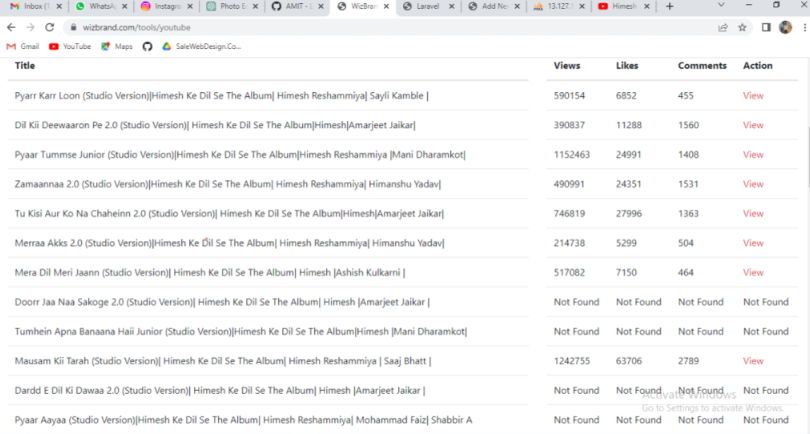Select the comments value 464

[x=686, y=272]
